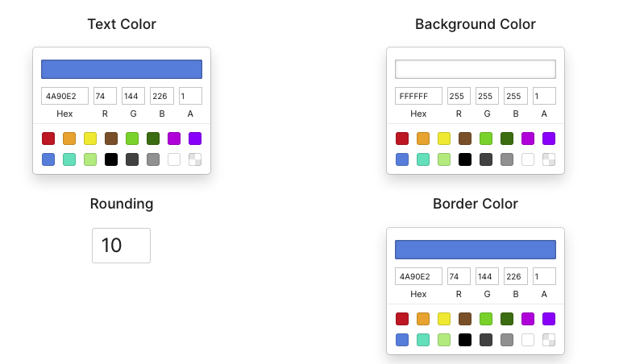Image resolution: width=619 pixels, height=364 pixels.
Task: Focus the Text Color Hex field
Action: click(64, 96)
